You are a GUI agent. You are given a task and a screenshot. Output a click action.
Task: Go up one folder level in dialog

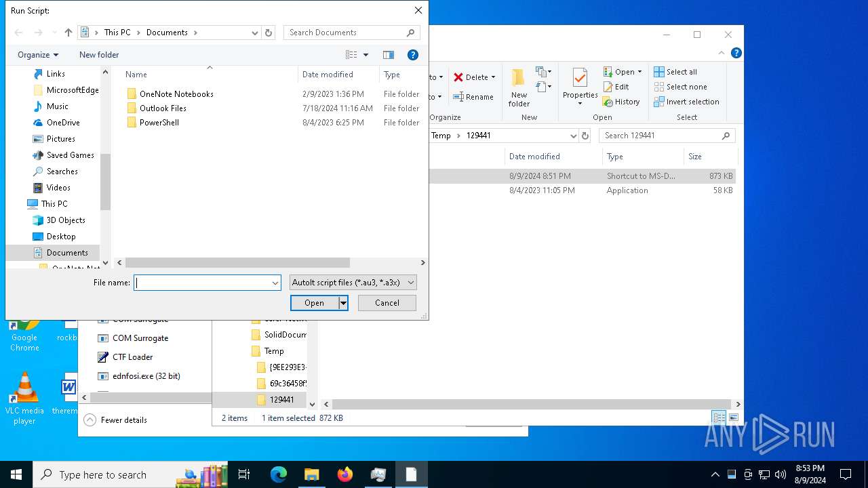68,33
